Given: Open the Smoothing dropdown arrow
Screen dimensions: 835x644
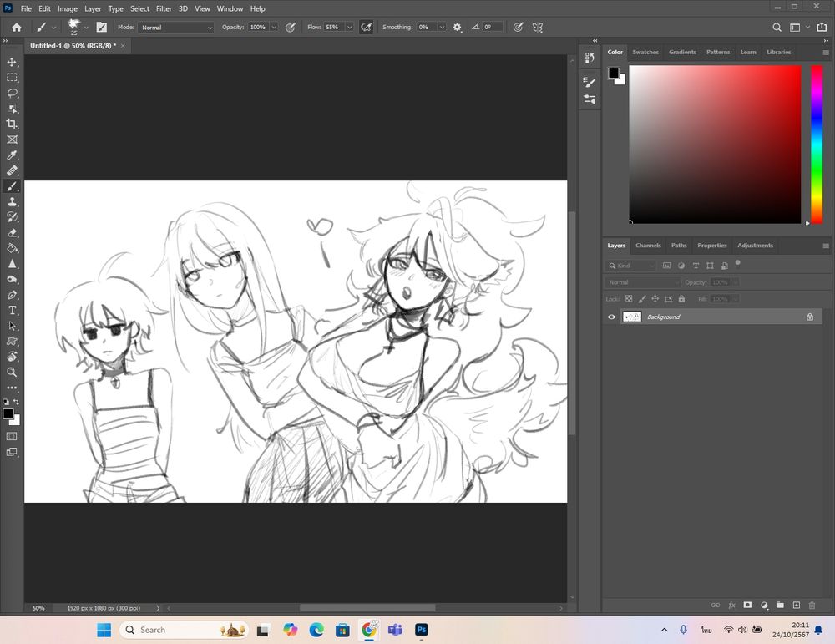Looking at the screenshot, I should (442, 28).
